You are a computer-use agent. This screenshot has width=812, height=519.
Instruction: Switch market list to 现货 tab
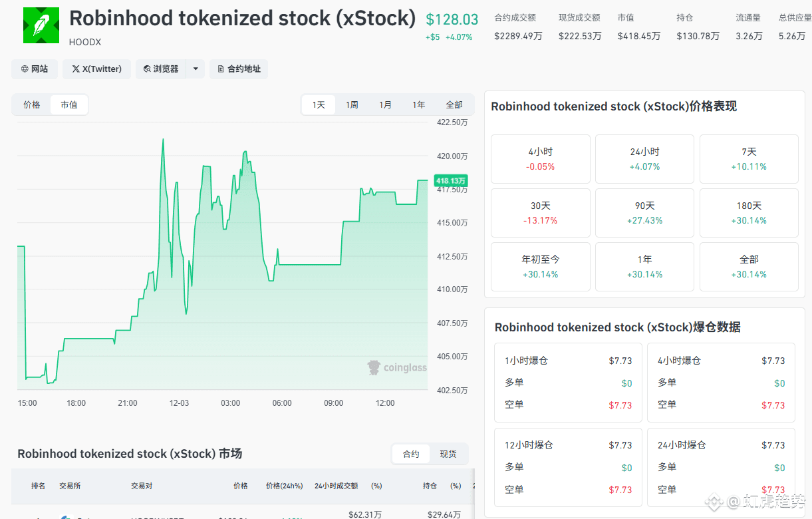(448, 454)
